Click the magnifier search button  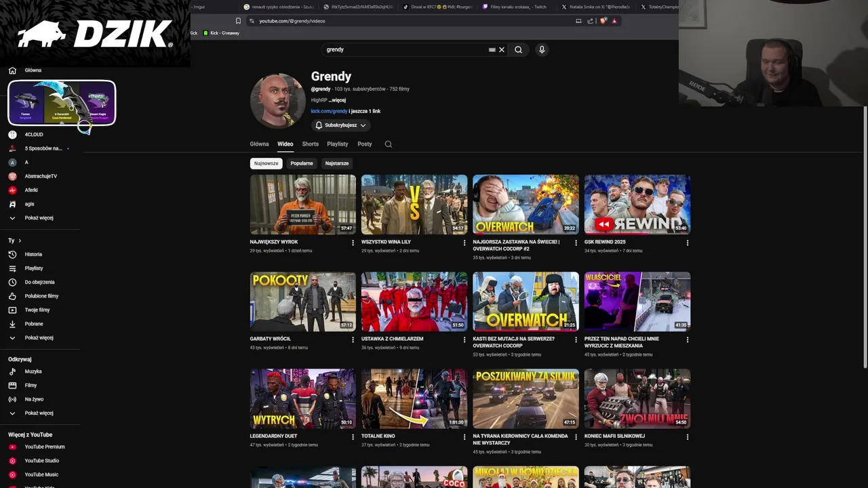pyautogui.click(x=518, y=49)
